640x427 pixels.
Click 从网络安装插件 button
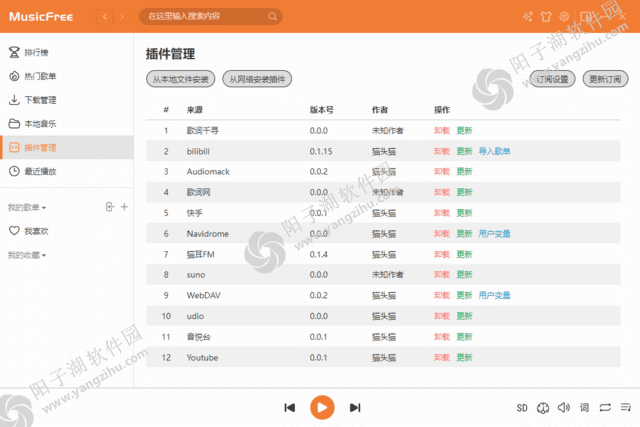(257, 79)
